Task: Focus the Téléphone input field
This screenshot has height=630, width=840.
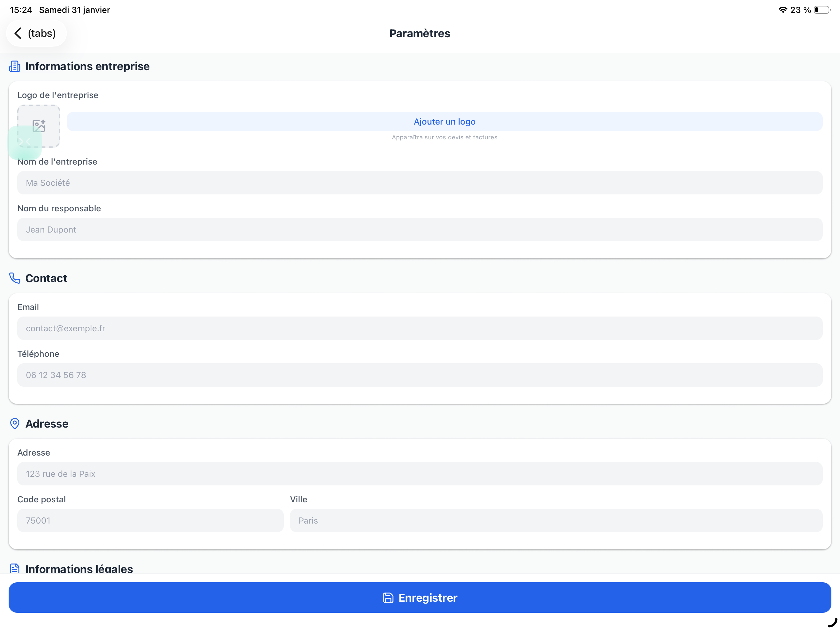Action: (420, 375)
